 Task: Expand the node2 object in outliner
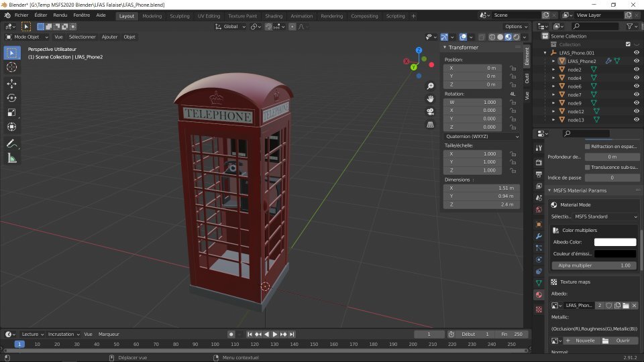(553, 70)
